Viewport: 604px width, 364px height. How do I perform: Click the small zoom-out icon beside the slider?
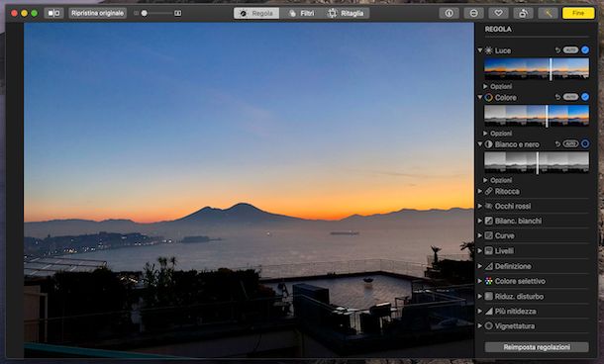pos(136,13)
